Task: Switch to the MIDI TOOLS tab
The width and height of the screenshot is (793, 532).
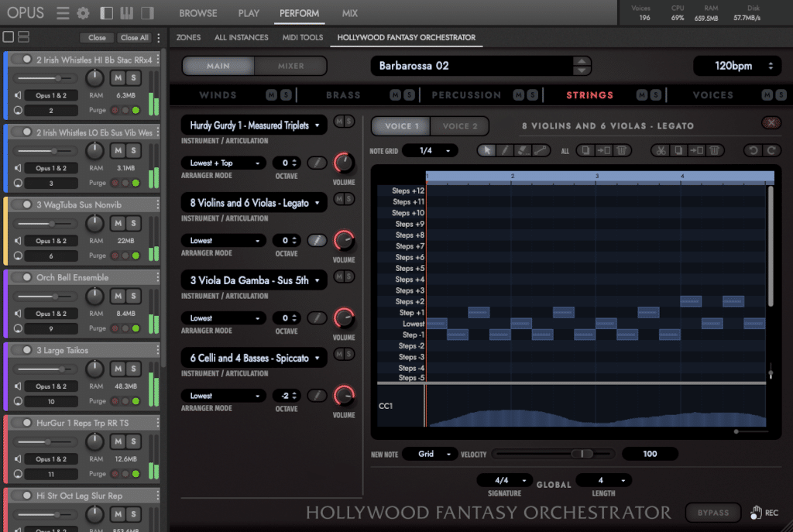Action: coord(303,37)
